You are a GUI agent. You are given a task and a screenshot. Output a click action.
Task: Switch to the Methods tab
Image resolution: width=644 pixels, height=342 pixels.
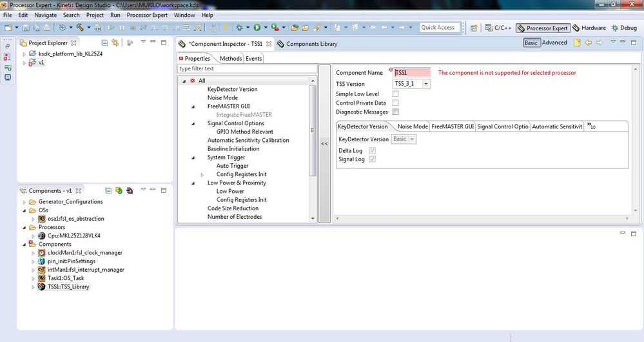click(x=230, y=58)
